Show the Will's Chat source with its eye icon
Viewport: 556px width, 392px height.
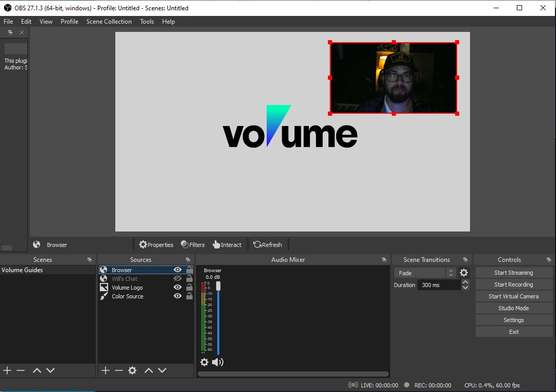click(178, 279)
